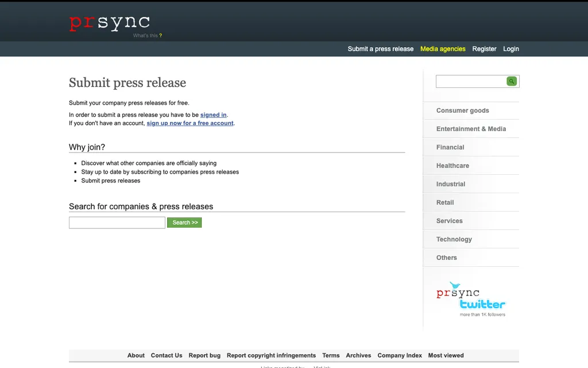Click "Search for companies & press releases" heading
Viewport: 588px width, 368px height.
[x=141, y=206]
